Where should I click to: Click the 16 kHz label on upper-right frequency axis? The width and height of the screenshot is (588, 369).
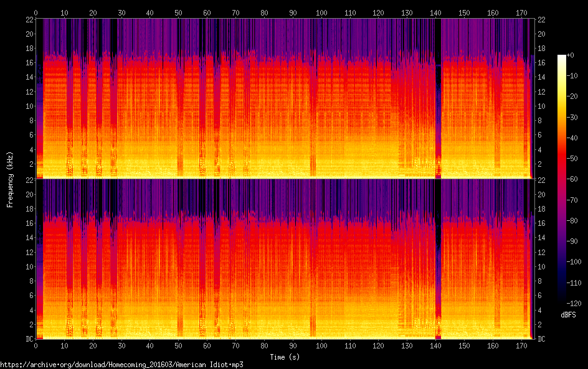pos(541,63)
